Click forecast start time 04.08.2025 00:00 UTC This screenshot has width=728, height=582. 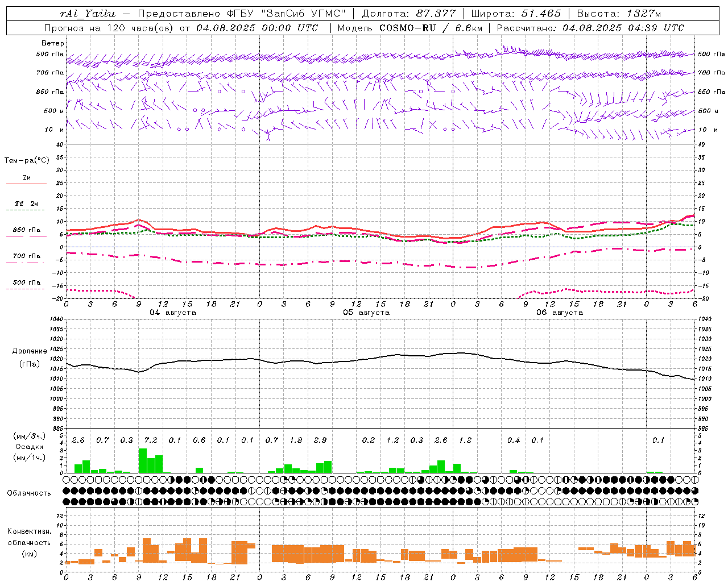click(257, 28)
